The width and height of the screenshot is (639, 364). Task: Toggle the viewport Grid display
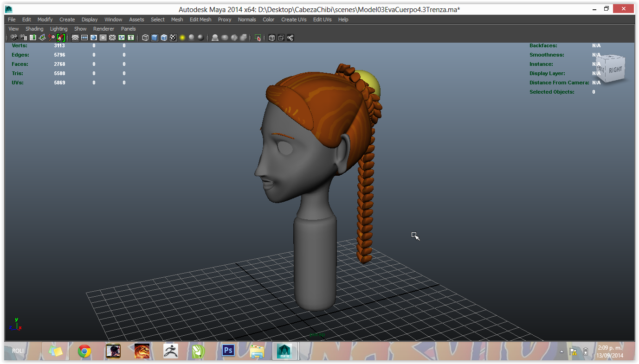(75, 38)
